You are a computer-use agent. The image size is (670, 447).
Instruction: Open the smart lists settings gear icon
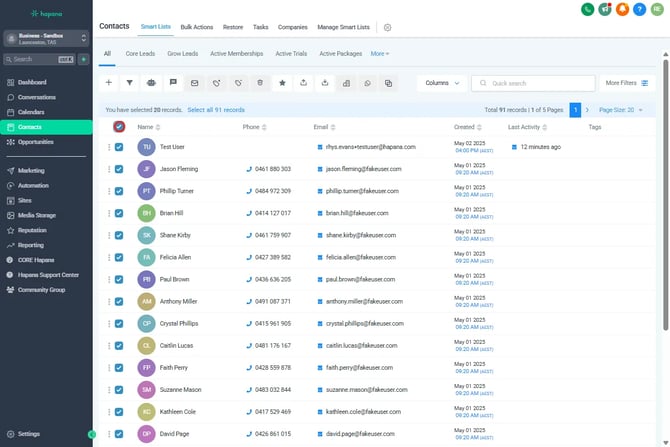pyautogui.click(x=388, y=28)
